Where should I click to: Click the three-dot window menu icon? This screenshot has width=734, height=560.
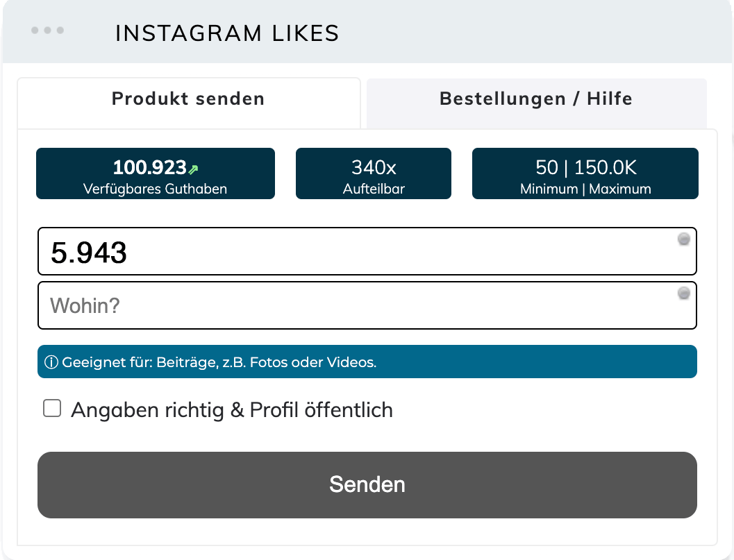tap(47, 31)
